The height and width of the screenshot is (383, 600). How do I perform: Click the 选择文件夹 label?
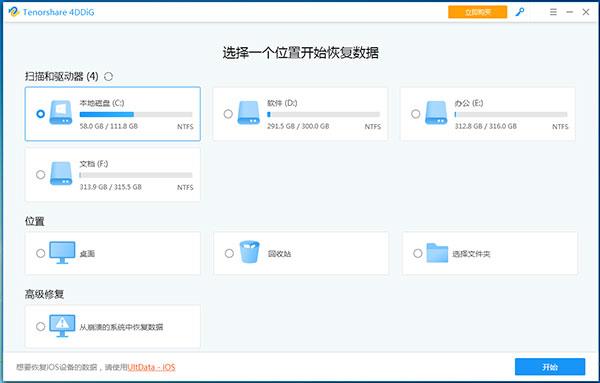point(471,254)
